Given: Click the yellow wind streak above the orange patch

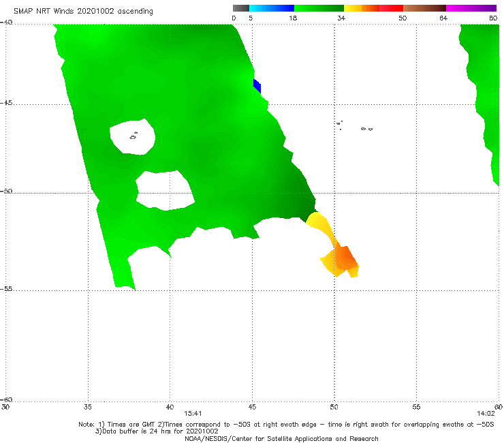Looking at the screenshot, I should 321,225.
